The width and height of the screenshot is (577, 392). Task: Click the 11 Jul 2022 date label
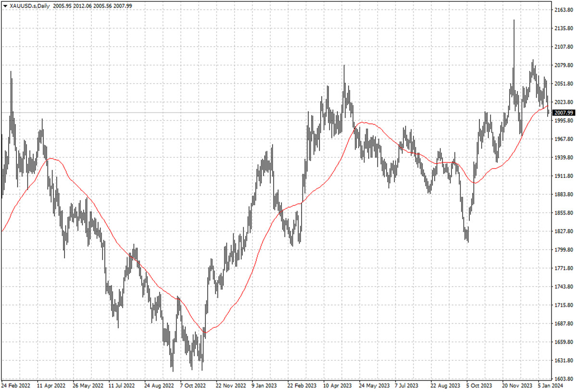(x=123, y=386)
